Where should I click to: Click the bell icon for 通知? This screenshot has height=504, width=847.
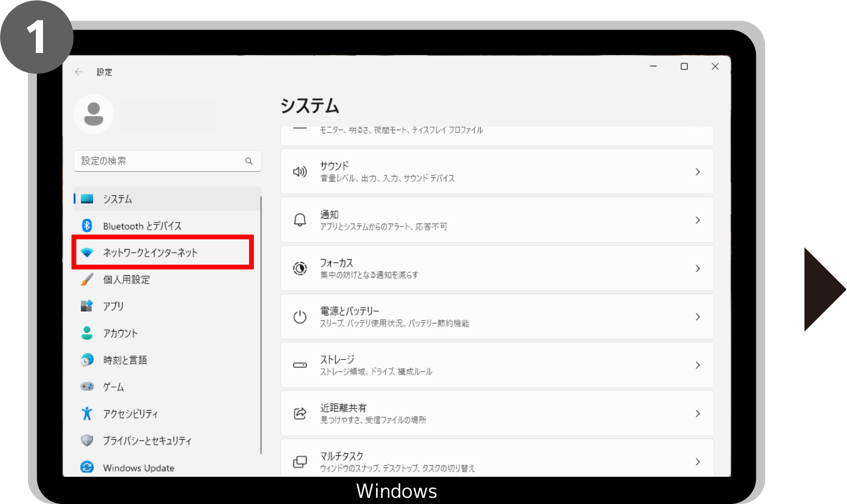coord(300,220)
